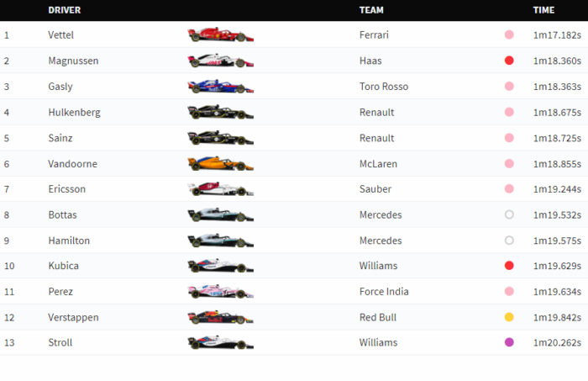Image resolution: width=588 pixels, height=381 pixels.
Task: Click Verstappen's Red Bull car icon
Action: pyautogui.click(x=220, y=318)
